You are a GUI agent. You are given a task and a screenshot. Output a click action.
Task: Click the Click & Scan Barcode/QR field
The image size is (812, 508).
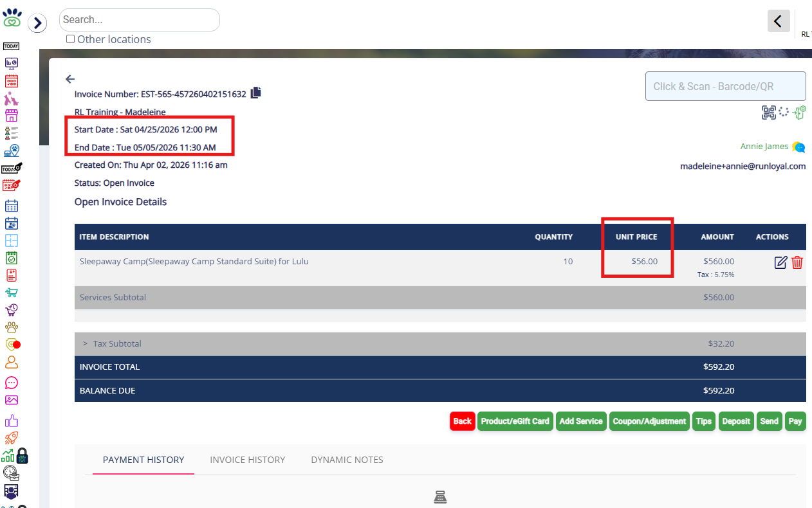click(726, 86)
